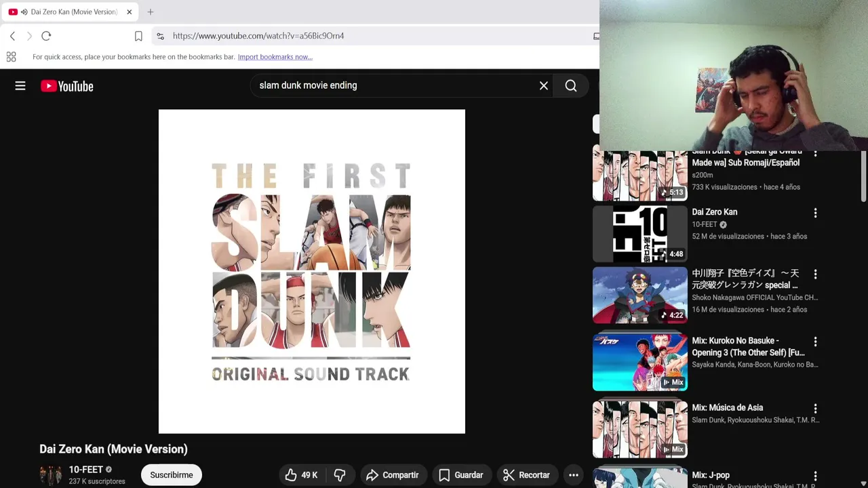The image size is (868, 488).
Task: Open the apps grid icon in bookmarks bar
Action: pyautogui.click(x=11, y=57)
